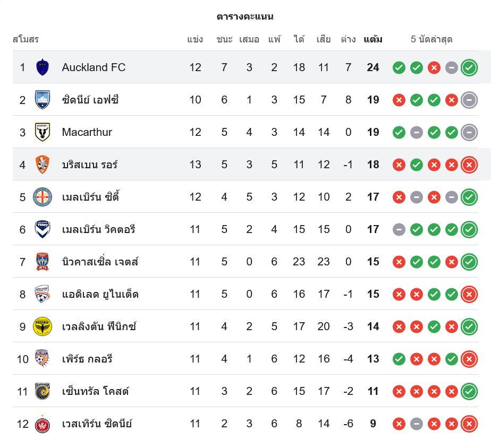Viewport: 491px width, 448px height.
Task: Click the Auckland FC club crest
Action: (43, 67)
